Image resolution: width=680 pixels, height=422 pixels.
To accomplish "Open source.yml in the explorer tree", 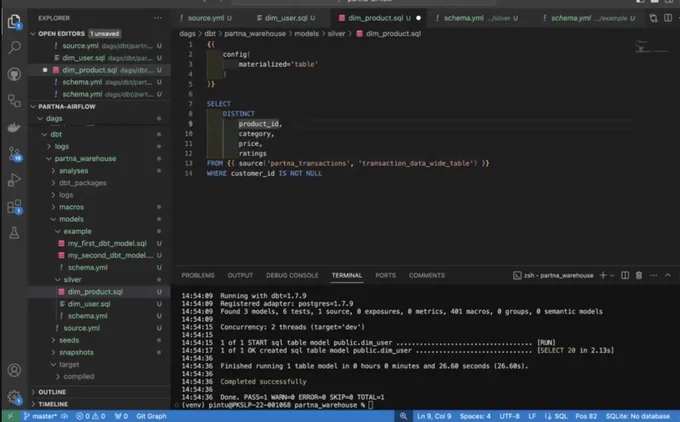I will [82, 328].
